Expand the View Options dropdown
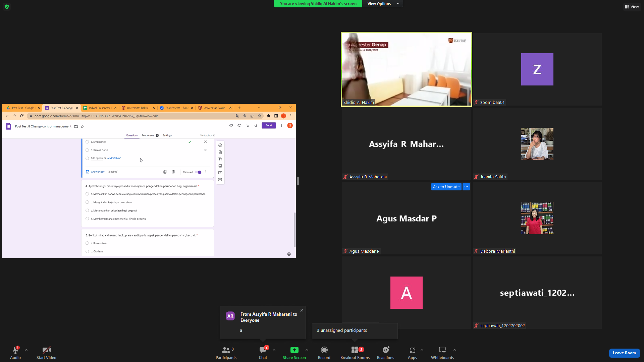The height and width of the screenshot is (362, 644). 383,4
